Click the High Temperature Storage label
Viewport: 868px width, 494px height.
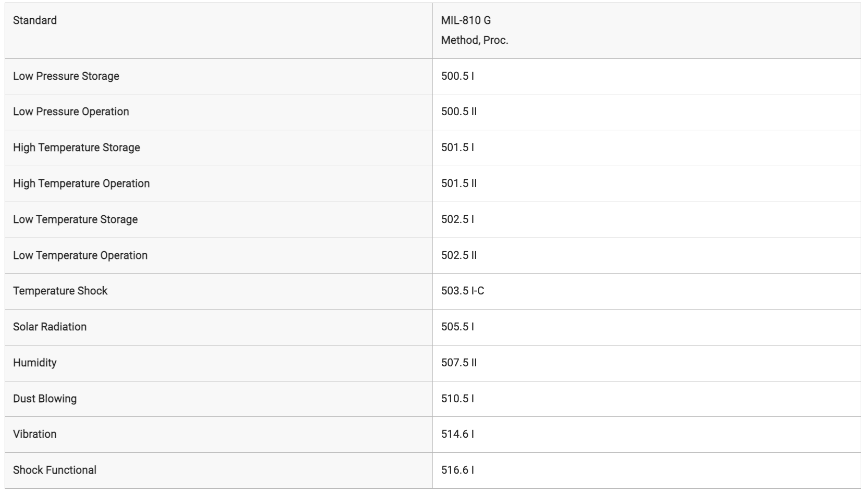tap(77, 147)
